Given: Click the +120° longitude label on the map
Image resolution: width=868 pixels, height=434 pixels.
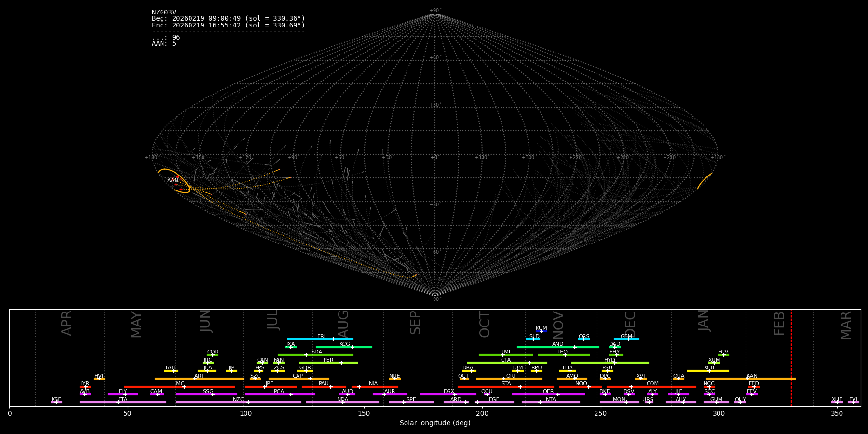Looking at the screenshot, I should (x=245, y=158).
